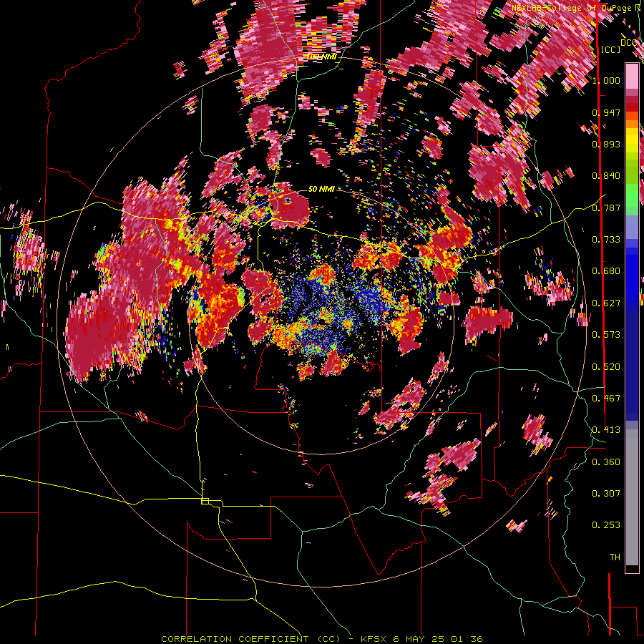The height and width of the screenshot is (644, 644).
Task: Select the 0.947 scale value
Action: pyautogui.click(x=606, y=112)
